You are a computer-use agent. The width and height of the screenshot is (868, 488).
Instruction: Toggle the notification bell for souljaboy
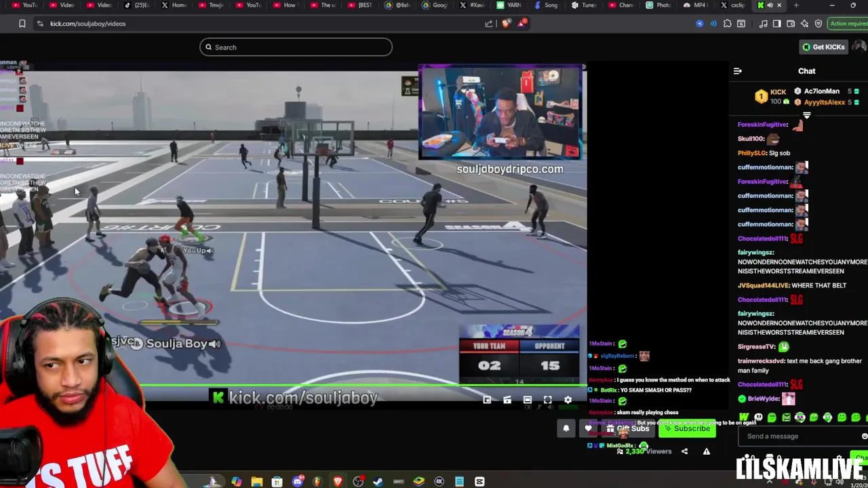click(566, 428)
